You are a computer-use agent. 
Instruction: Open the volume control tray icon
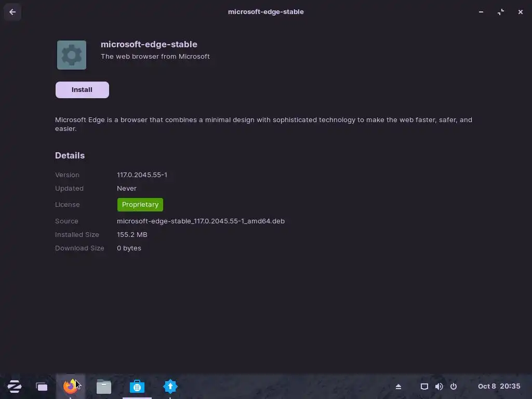(439, 387)
